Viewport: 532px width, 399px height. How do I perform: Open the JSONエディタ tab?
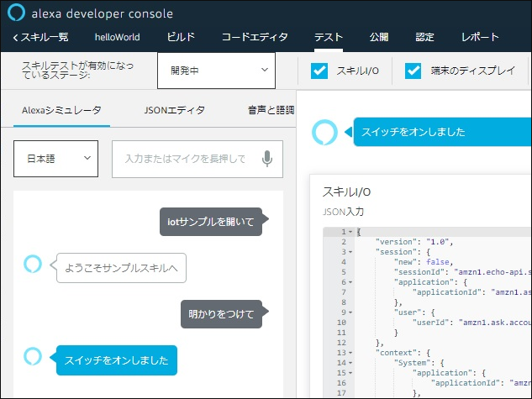175,110
